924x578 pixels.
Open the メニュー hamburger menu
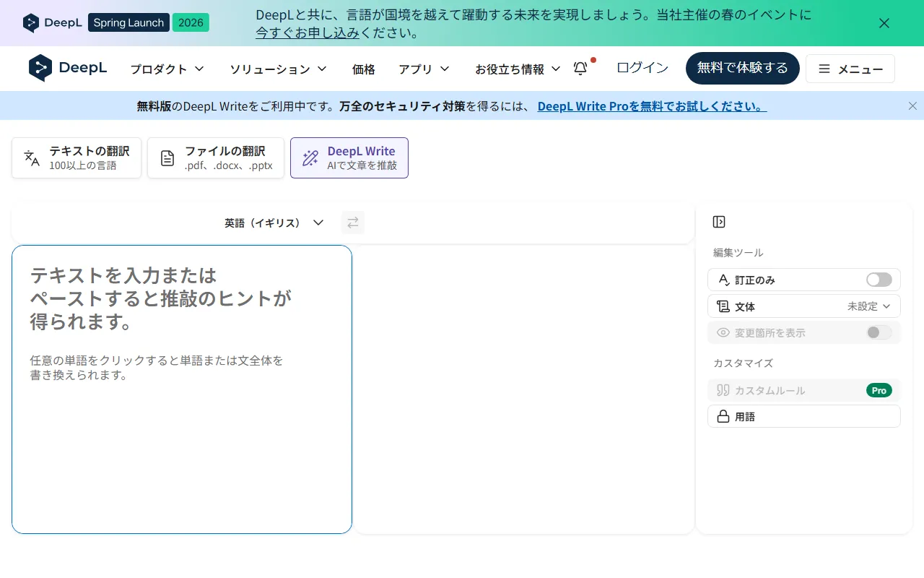pos(850,69)
